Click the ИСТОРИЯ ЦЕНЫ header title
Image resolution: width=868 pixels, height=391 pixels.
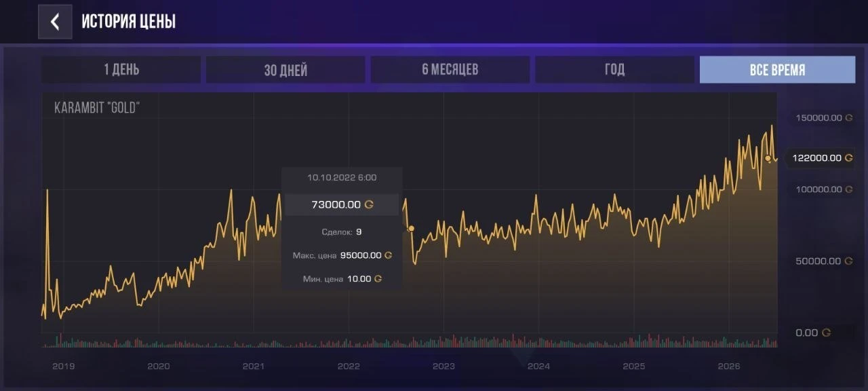[x=129, y=22]
